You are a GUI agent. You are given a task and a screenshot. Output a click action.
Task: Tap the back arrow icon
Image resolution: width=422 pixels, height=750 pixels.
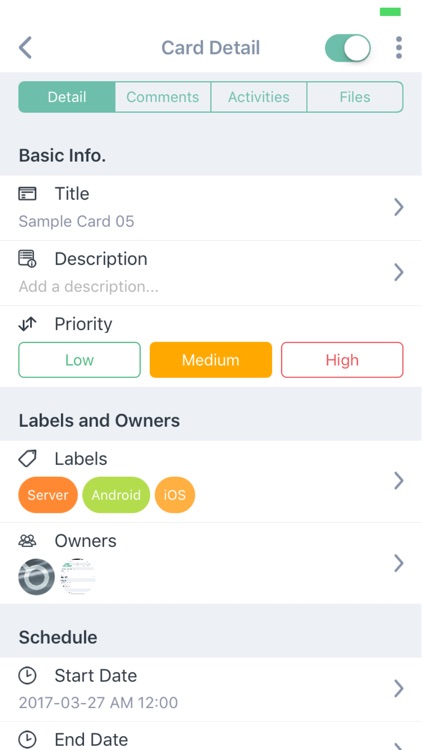25,48
